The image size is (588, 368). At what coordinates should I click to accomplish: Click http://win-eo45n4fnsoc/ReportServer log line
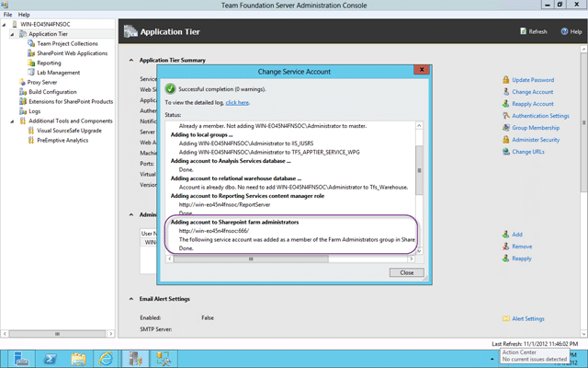pyautogui.click(x=224, y=204)
